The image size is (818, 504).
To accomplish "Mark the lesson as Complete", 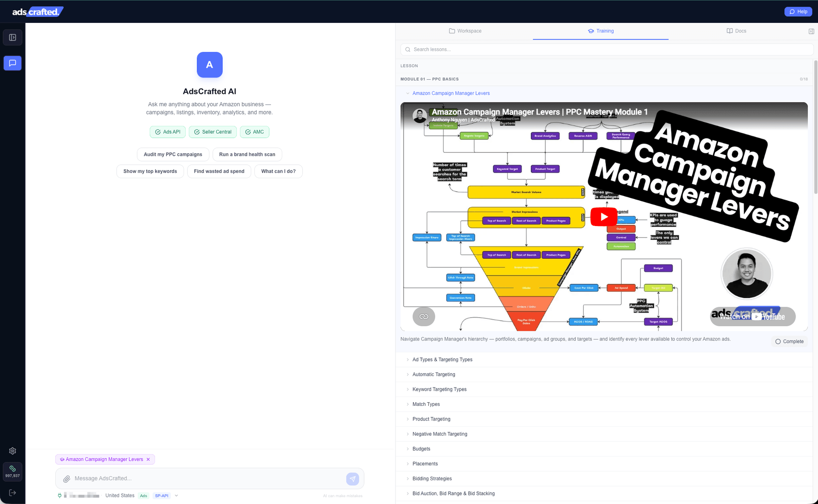I will (x=789, y=342).
